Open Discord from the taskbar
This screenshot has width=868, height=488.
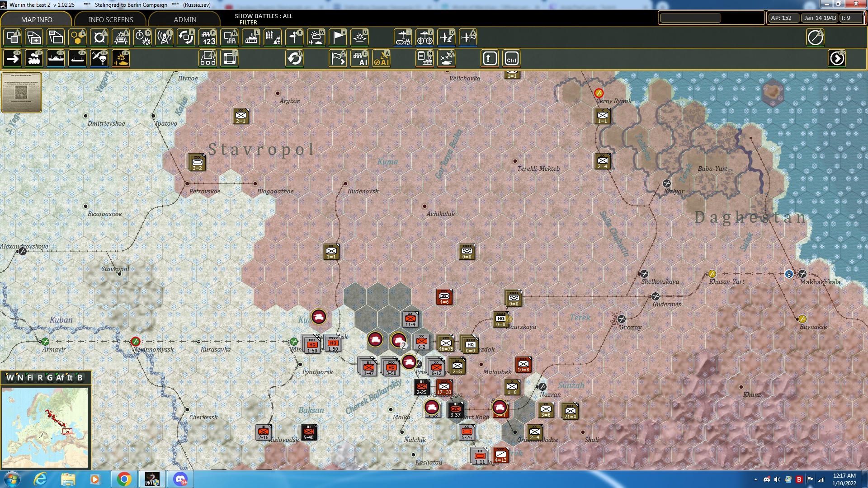[x=180, y=479]
